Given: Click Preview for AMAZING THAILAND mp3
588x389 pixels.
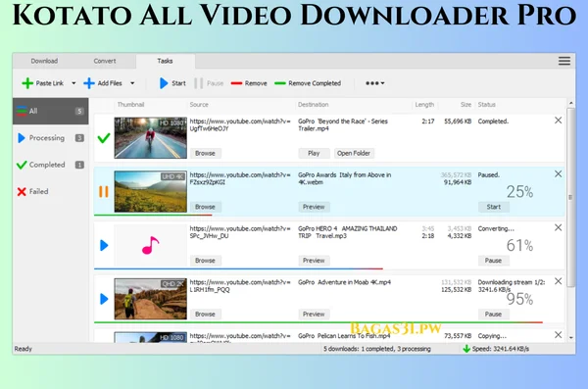Looking at the screenshot, I should (x=314, y=261).
